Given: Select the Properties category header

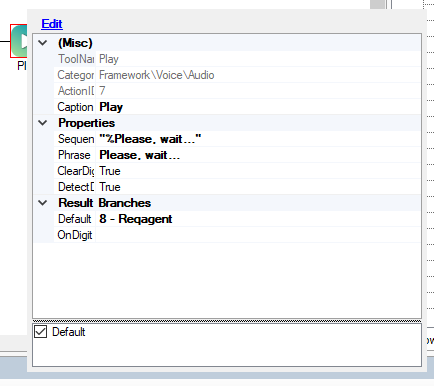Looking at the screenshot, I should click(x=87, y=123).
